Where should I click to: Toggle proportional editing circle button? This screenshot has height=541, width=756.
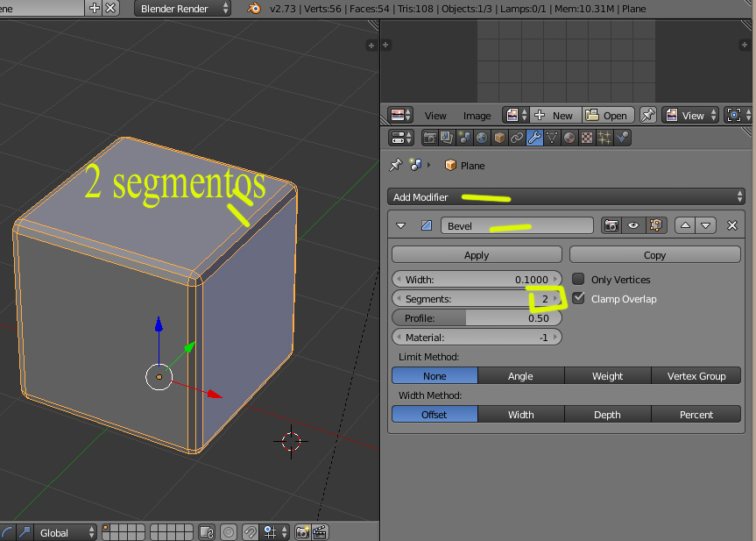coord(229,532)
